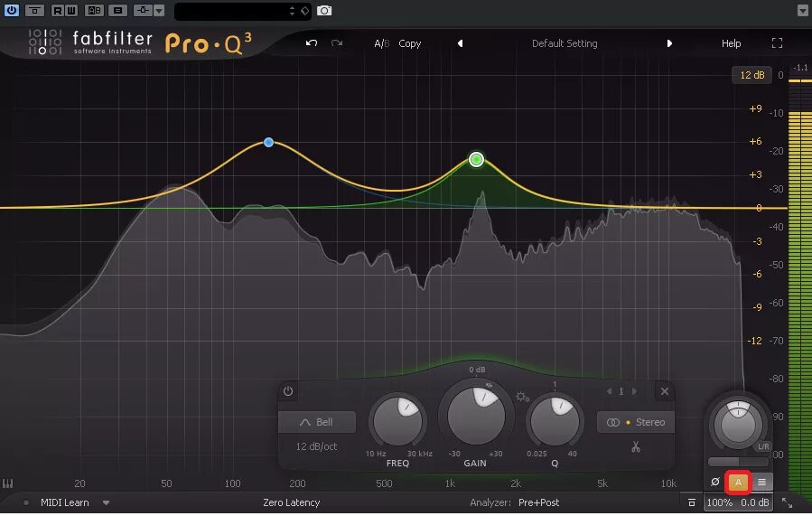
Task: Click the -1.1 peak level readout
Action: 800,68
